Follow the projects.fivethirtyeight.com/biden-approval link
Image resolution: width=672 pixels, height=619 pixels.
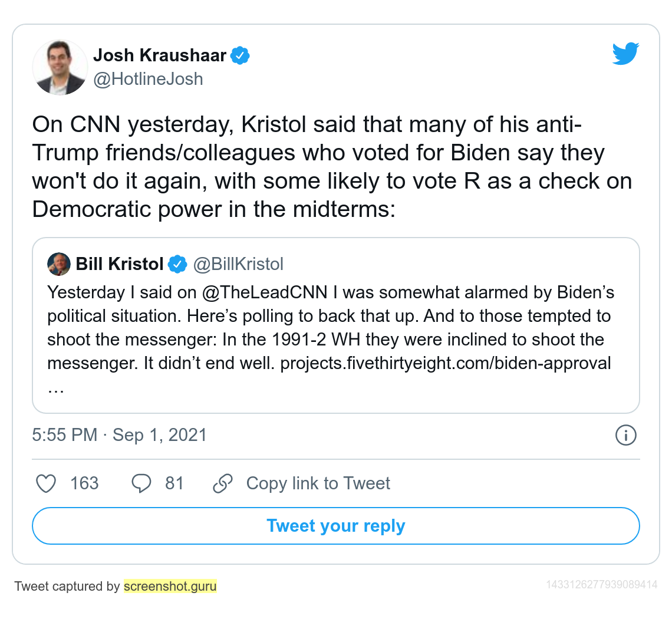[446, 364]
